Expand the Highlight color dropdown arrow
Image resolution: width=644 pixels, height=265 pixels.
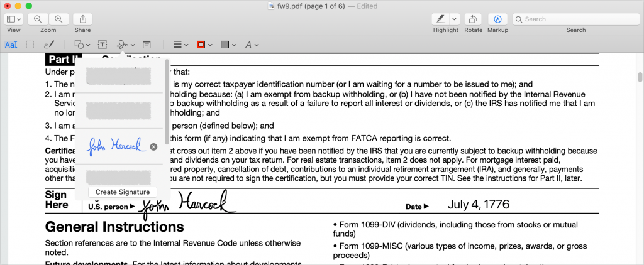click(455, 19)
